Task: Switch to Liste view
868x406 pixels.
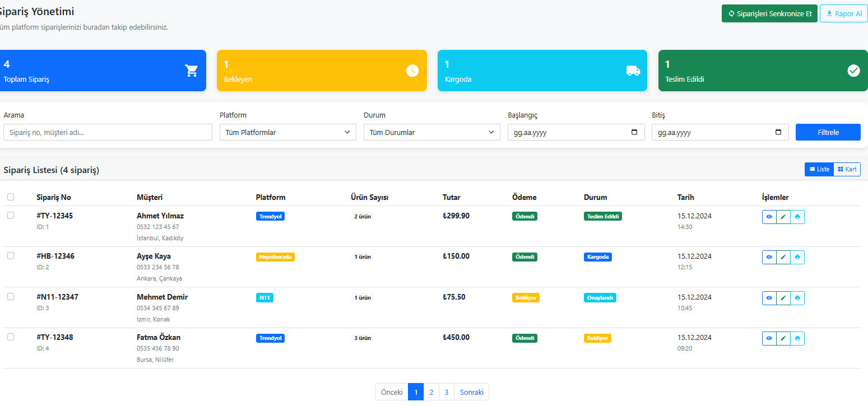Action: click(819, 169)
